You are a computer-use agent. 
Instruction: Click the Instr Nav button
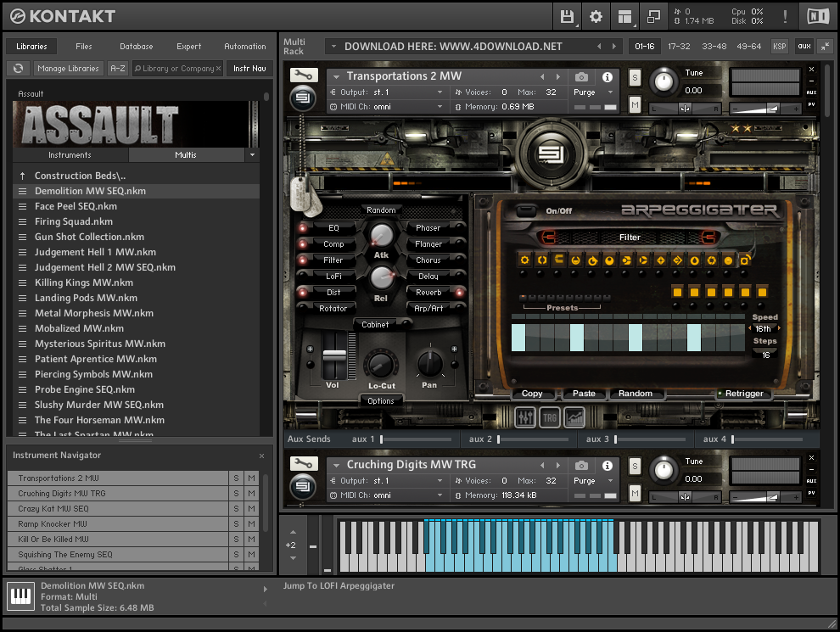tap(249, 69)
